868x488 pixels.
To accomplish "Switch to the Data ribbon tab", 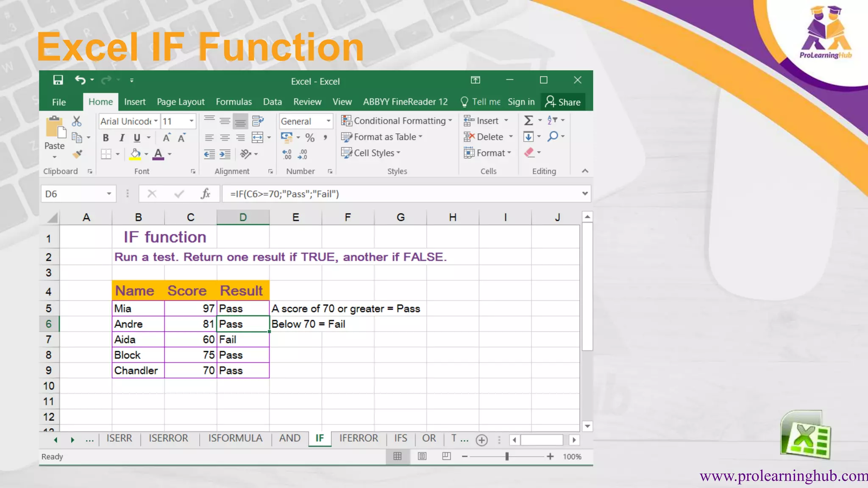I will 272,102.
